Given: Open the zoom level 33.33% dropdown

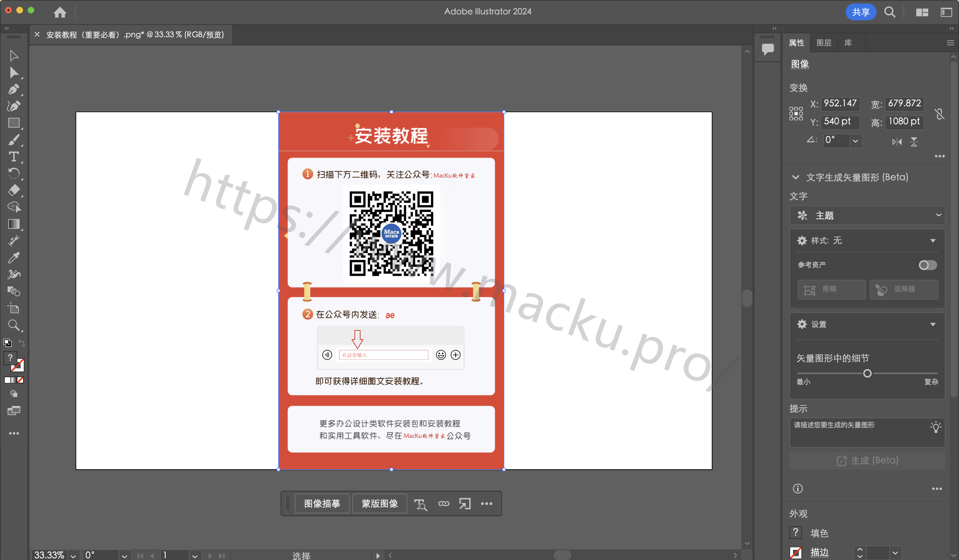Looking at the screenshot, I should click(x=73, y=556).
